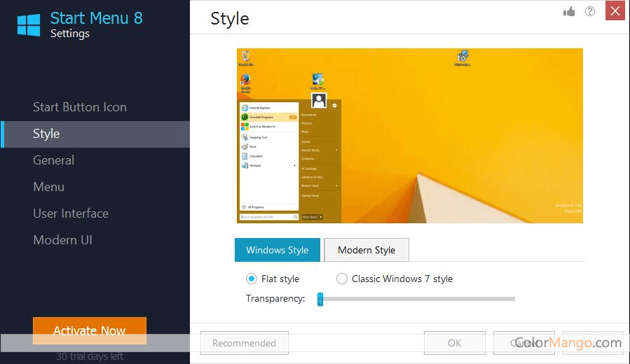Open the General settings section
This screenshot has width=630, height=364.
point(53,160)
